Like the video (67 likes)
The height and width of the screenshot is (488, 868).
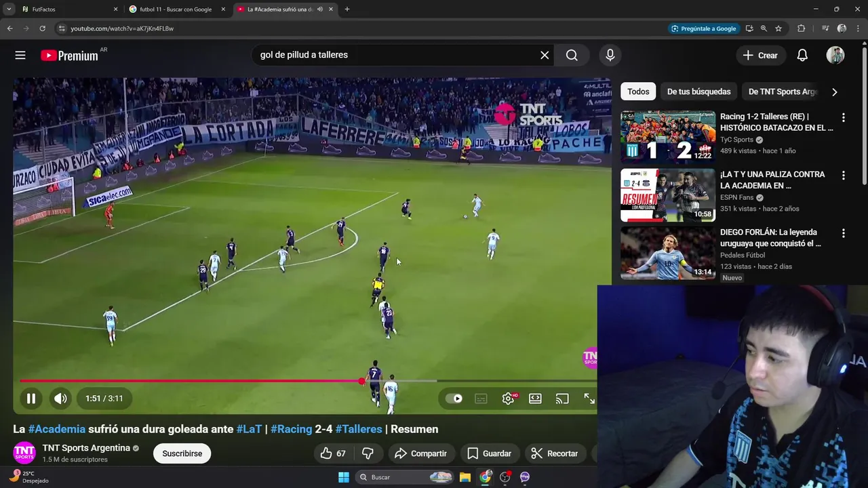pyautogui.click(x=332, y=453)
